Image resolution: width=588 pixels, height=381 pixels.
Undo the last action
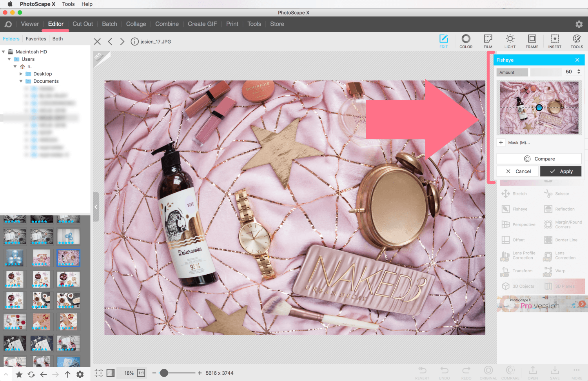(444, 373)
